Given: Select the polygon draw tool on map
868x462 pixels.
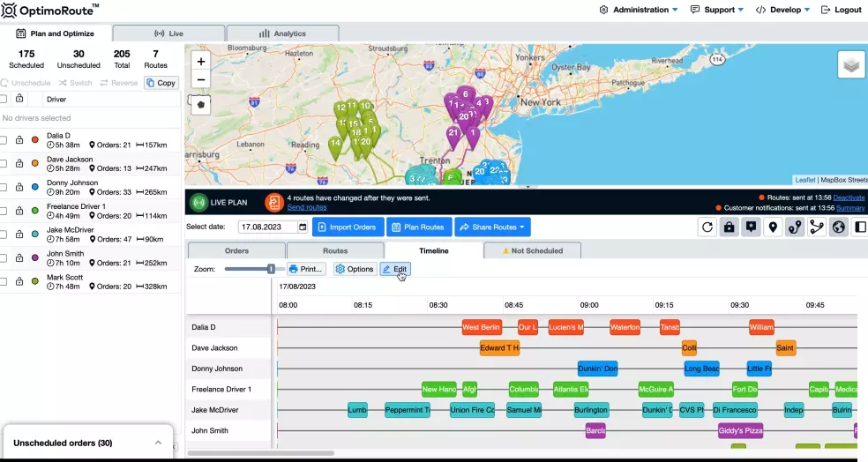Looking at the screenshot, I should click(201, 104).
